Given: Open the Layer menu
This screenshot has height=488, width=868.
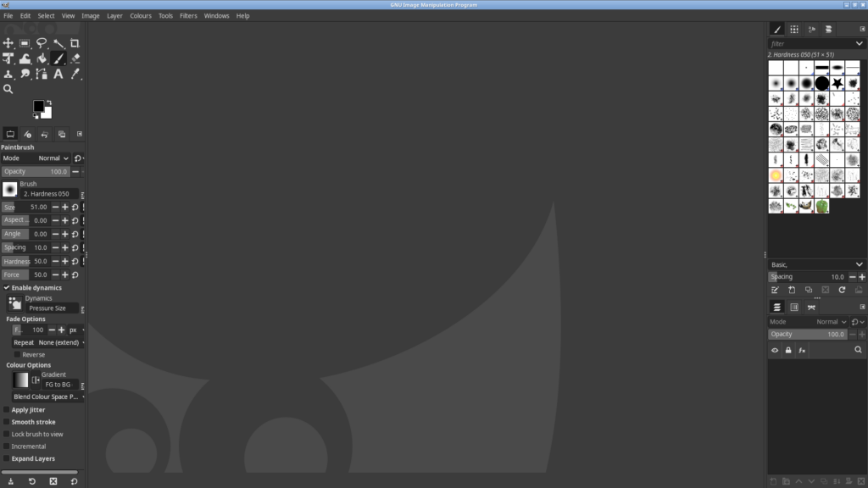Looking at the screenshot, I should (114, 15).
